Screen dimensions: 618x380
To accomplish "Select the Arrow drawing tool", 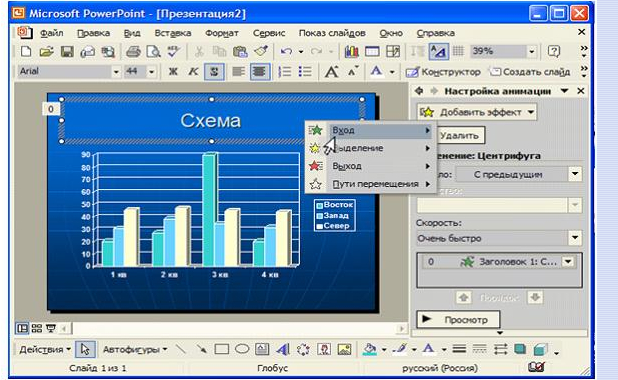I will click(201, 349).
